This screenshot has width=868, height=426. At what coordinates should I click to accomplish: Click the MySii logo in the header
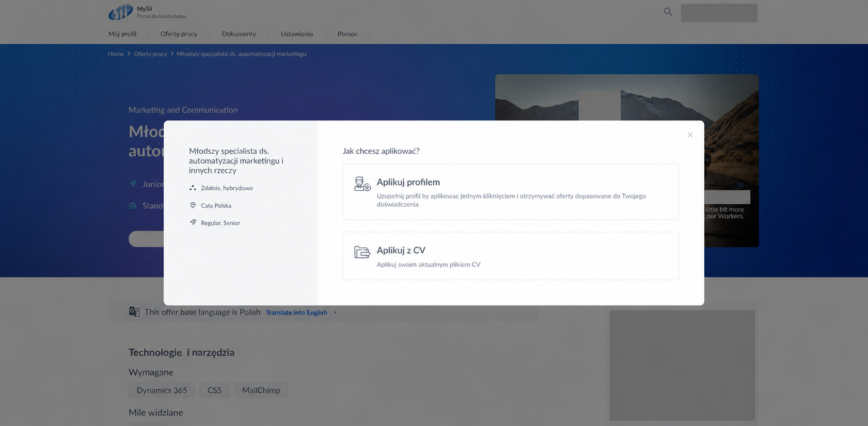click(x=120, y=12)
